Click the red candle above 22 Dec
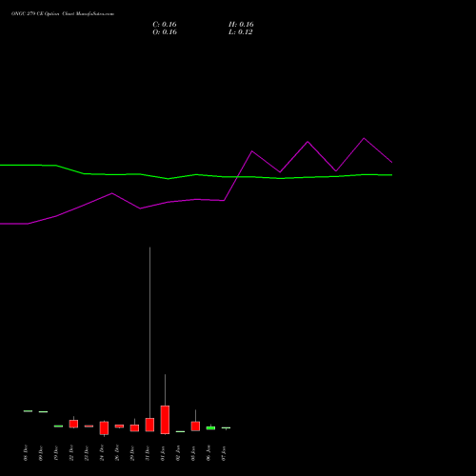This screenshot has width=476, height=476. pos(73,424)
